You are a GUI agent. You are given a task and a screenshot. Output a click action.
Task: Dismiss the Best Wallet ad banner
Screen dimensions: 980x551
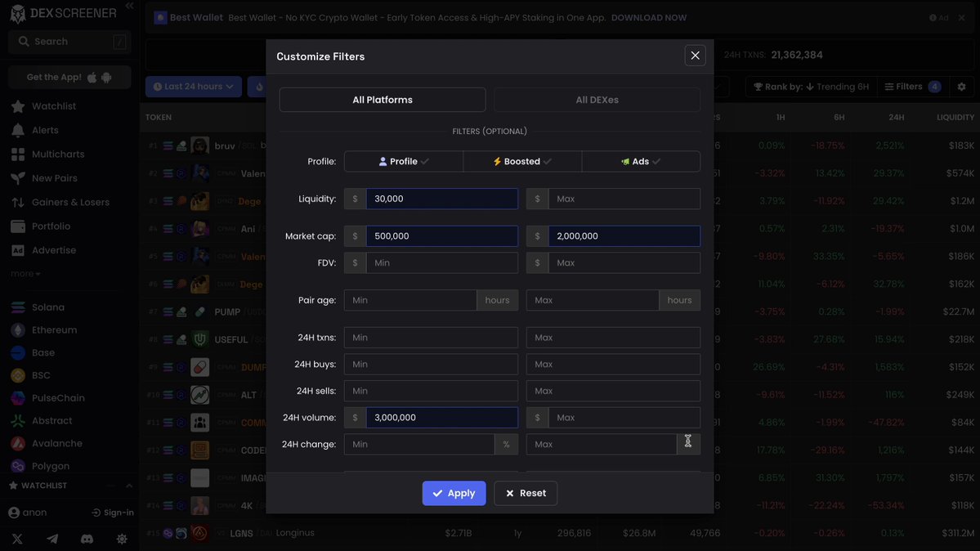coord(962,17)
